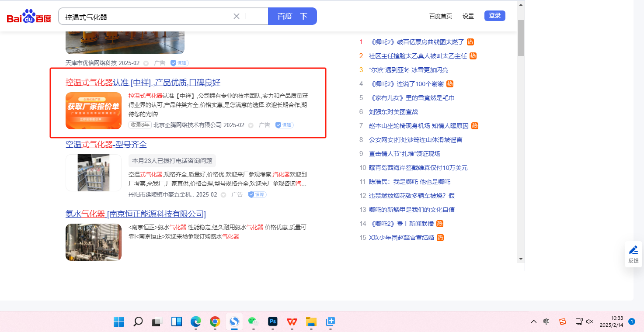644x332 pixels.
Task: Expand dropdown arrow after 丹阳市延陵镇中豪五金机 2025-02
Action: [223, 195]
